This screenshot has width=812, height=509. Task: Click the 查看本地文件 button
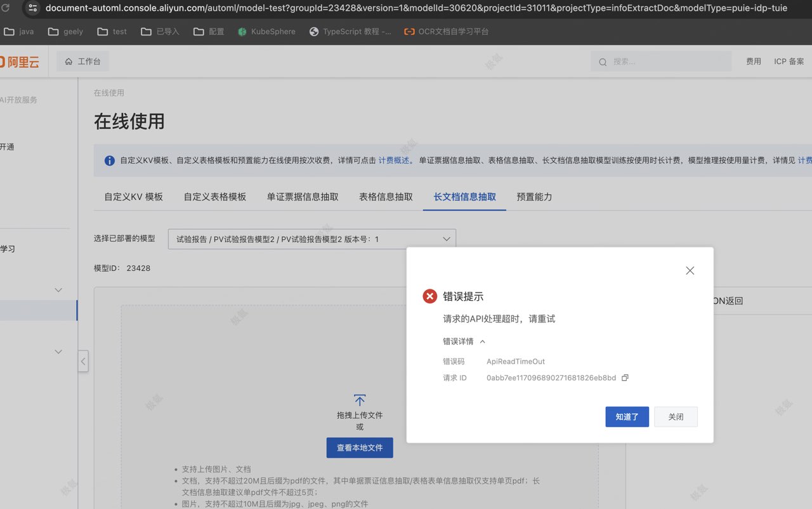click(x=360, y=447)
